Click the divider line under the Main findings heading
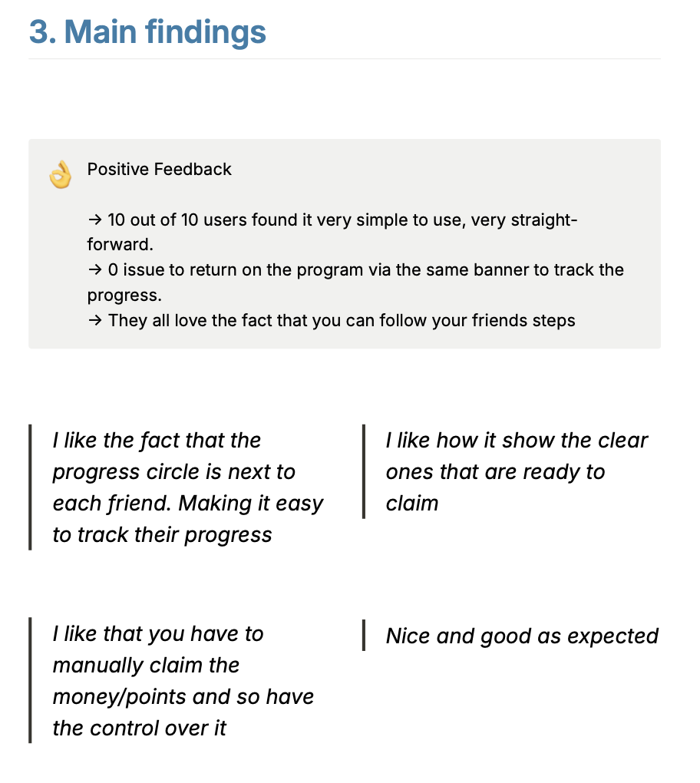 pyautogui.click(x=344, y=58)
